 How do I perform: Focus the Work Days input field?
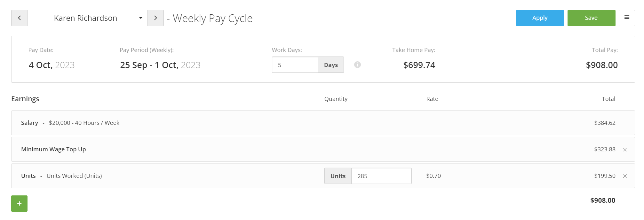click(295, 65)
